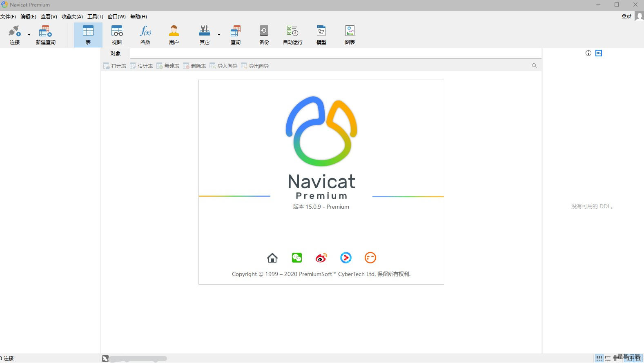The image size is (644, 363).
Task: Switch to list view in status bar
Action: click(x=608, y=359)
